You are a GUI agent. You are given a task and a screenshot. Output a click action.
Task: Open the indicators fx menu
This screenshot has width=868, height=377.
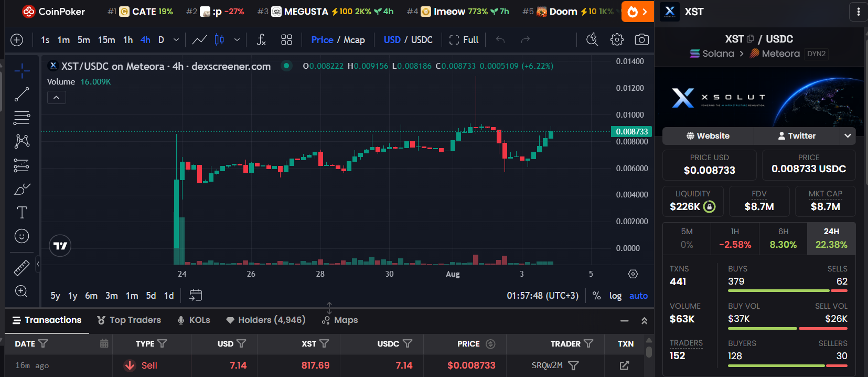pos(261,40)
